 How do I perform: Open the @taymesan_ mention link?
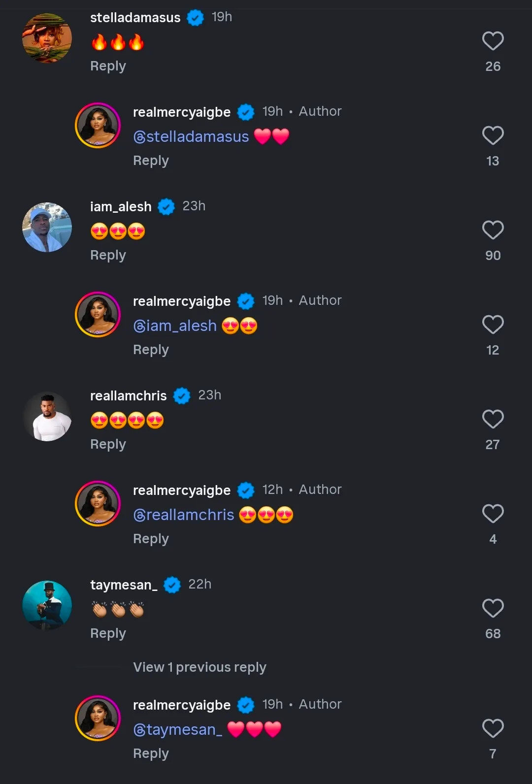pos(178,729)
